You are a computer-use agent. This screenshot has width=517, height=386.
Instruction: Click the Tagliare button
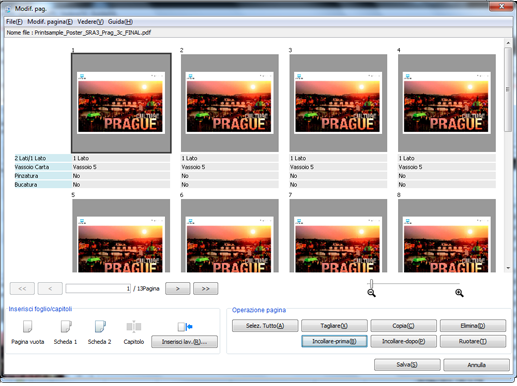[x=334, y=326]
